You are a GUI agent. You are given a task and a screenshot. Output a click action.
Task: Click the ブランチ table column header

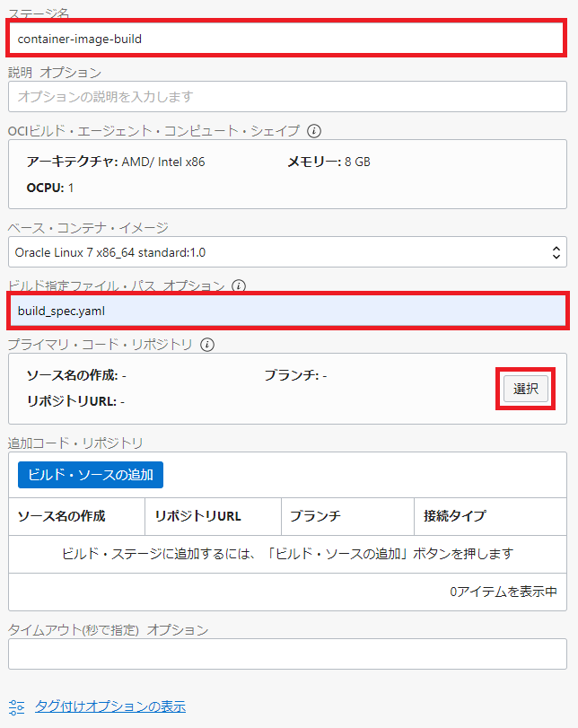tap(315, 516)
